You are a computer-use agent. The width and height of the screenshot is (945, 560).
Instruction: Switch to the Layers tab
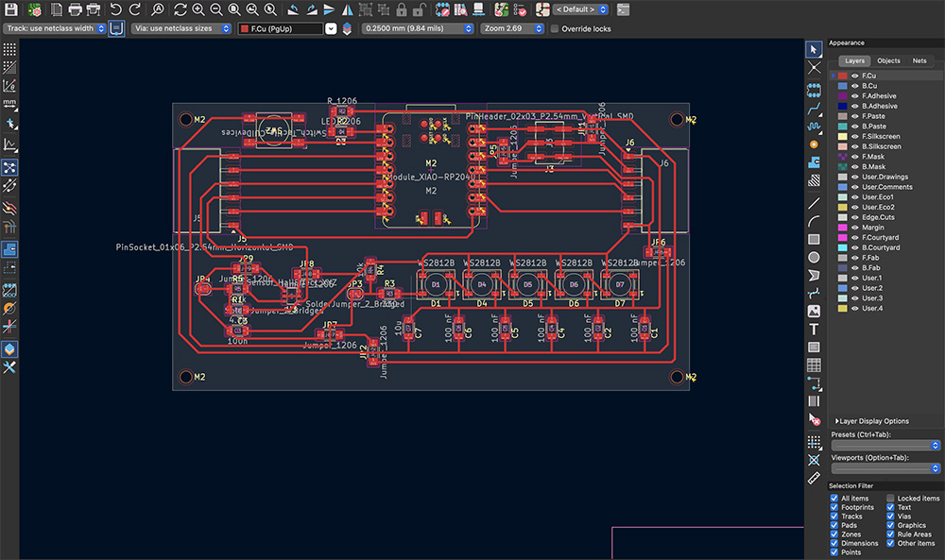pos(854,60)
